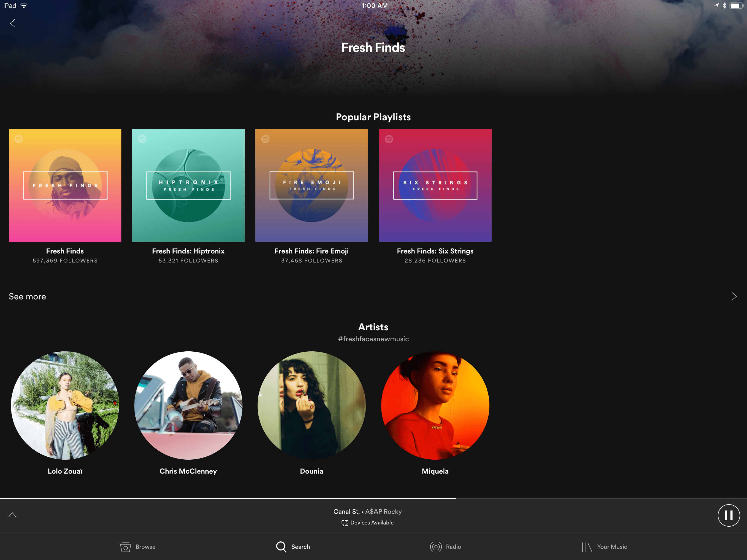Click See more to view all playlists
The width and height of the screenshot is (747, 560).
[x=28, y=296]
